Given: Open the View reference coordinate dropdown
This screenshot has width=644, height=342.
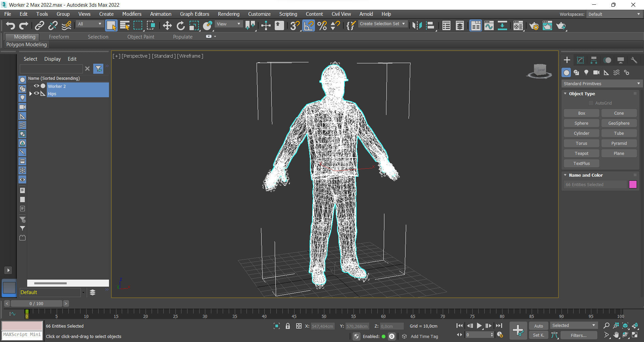Looking at the screenshot, I should point(228,24).
